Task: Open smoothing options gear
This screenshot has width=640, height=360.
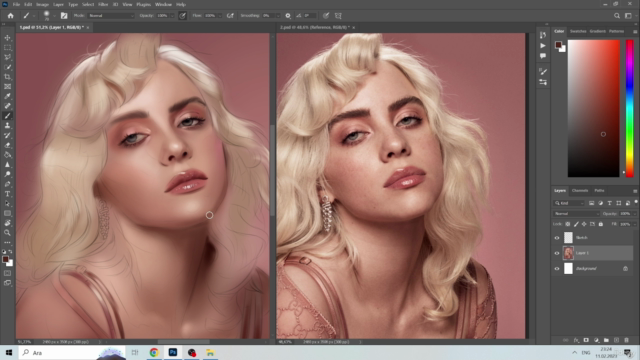Action: [x=288, y=16]
